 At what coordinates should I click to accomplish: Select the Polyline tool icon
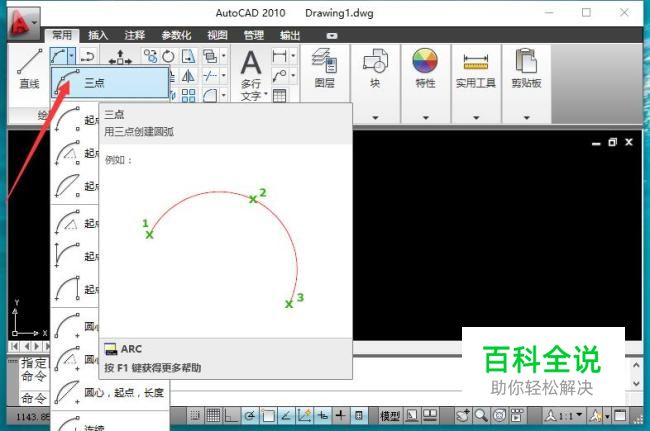87,56
